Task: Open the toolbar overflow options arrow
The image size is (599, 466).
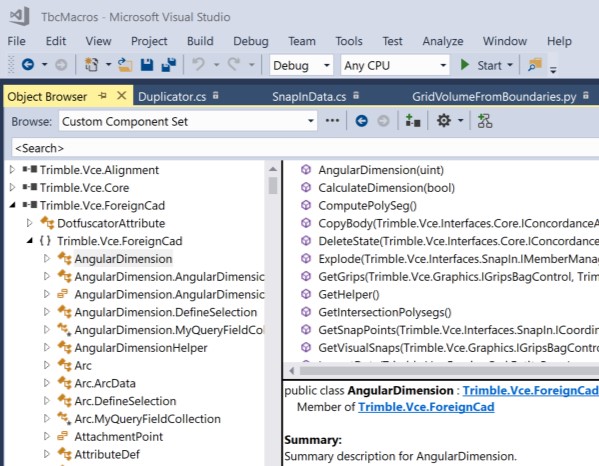Action: (553, 69)
